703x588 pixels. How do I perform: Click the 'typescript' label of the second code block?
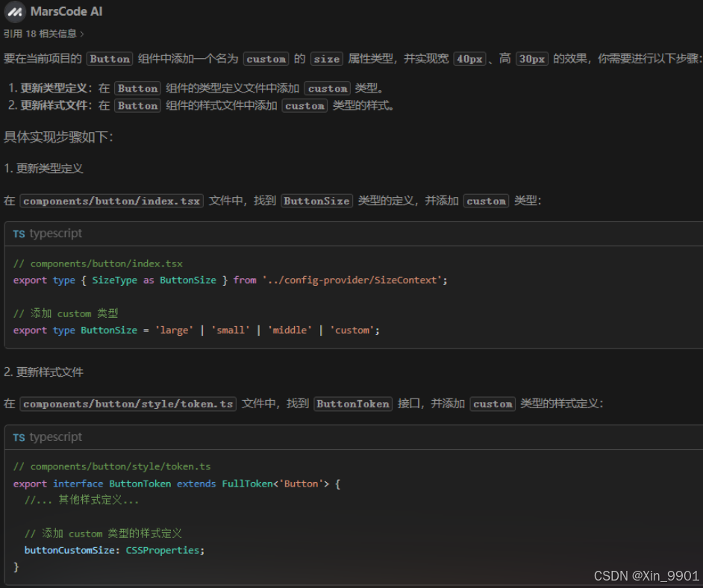tap(55, 437)
